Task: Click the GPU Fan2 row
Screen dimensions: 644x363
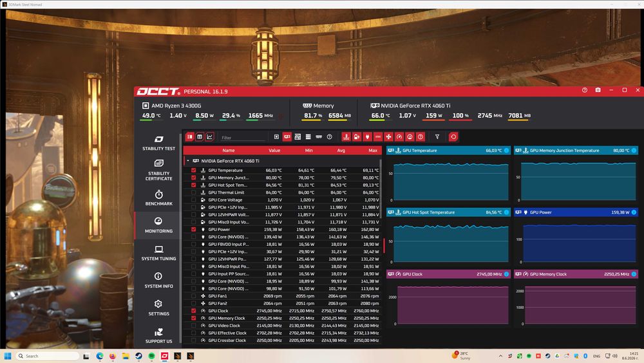Action: pyautogui.click(x=283, y=303)
